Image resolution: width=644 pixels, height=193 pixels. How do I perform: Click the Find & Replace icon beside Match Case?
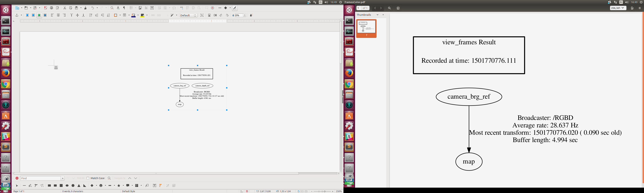[109, 178]
